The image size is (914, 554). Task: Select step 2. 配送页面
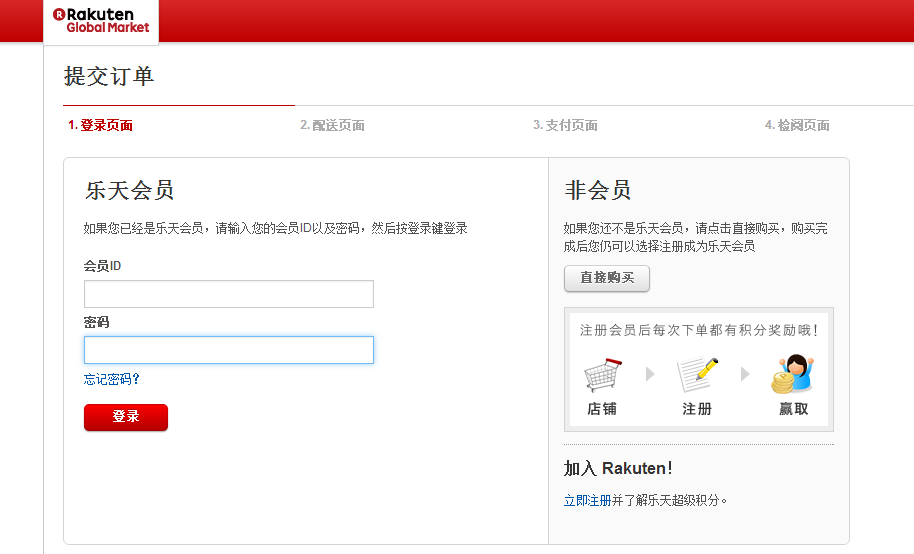pyautogui.click(x=332, y=125)
